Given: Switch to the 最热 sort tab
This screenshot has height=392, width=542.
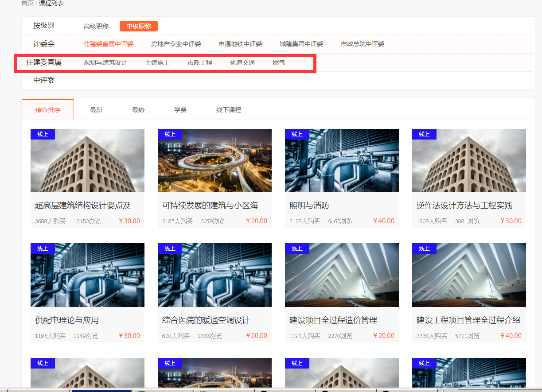Looking at the screenshot, I should tap(138, 110).
